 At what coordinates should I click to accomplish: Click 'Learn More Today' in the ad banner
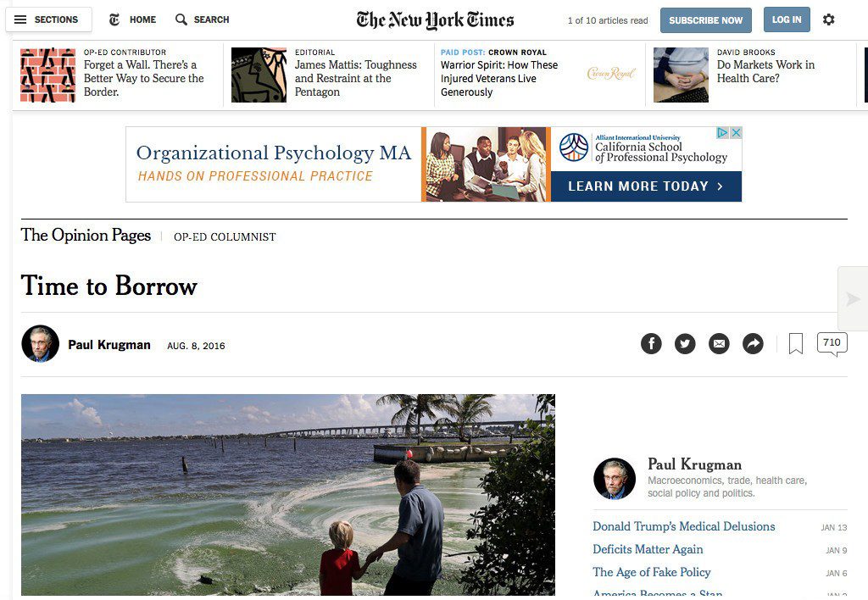pos(646,186)
